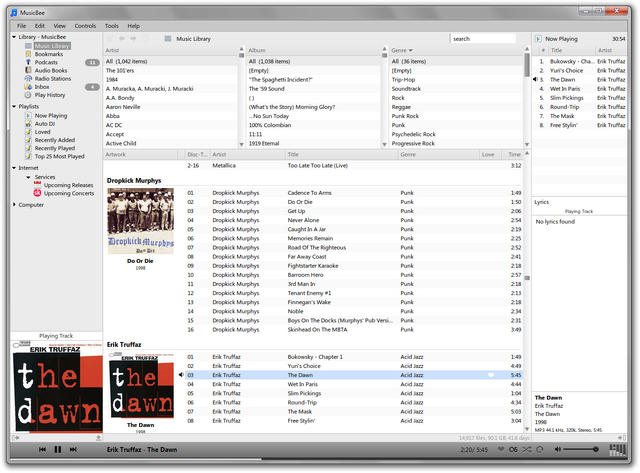
Task: Open the Controls menu
Action: pyautogui.click(x=85, y=26)
